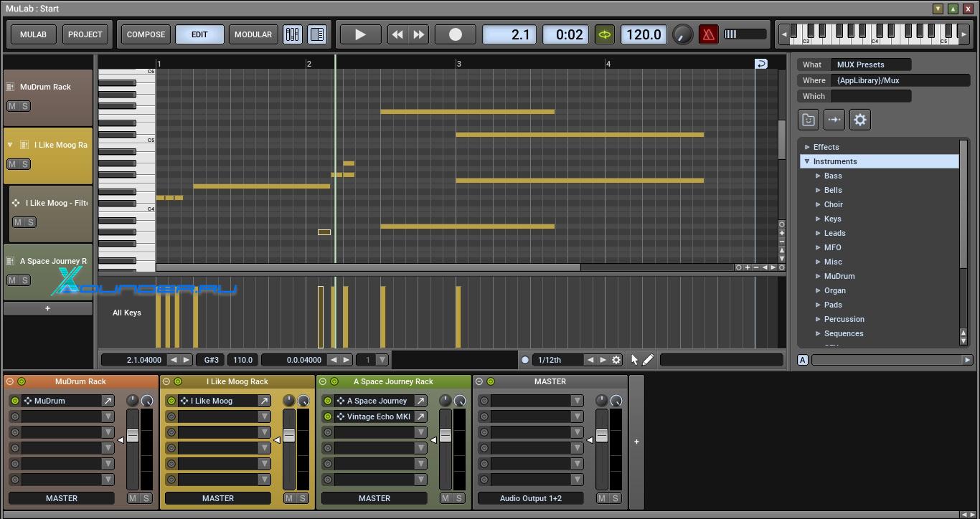The image size is (980, 519).
Task: Open the Vintage Echo MKI editor arrow
Action: pos(420,416)
